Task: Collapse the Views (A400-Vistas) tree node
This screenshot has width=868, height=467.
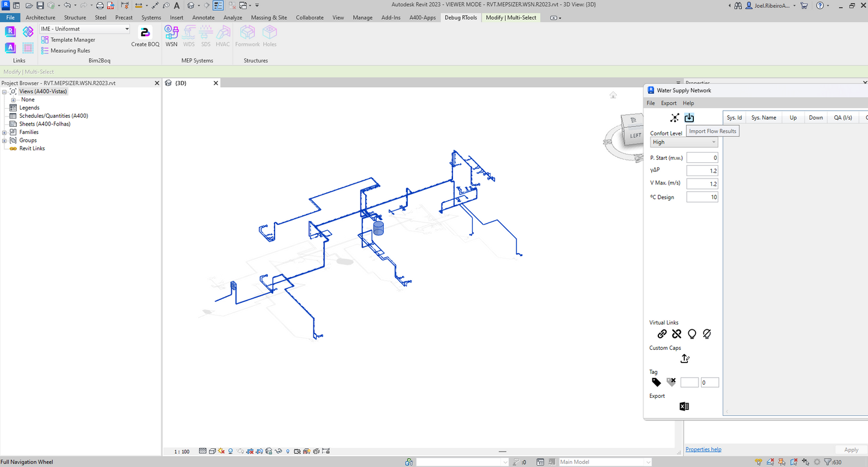Action: (x=5, y=92)
